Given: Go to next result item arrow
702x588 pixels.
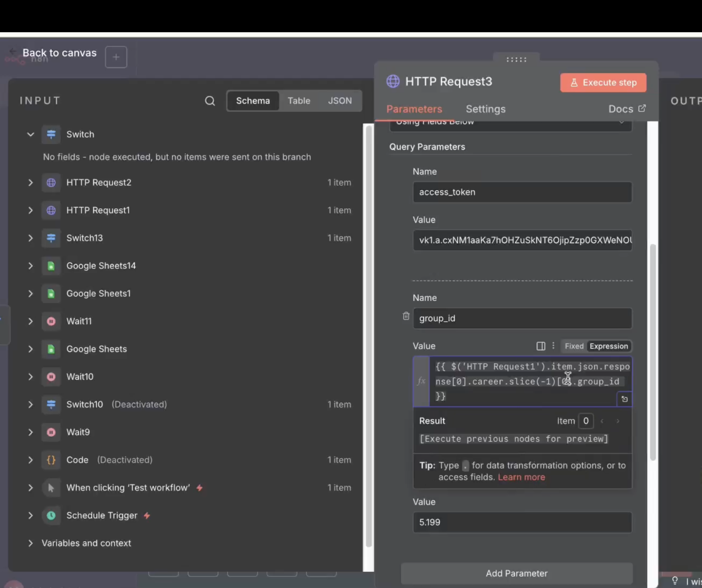Looking at the screenshot, I should 618,421.
